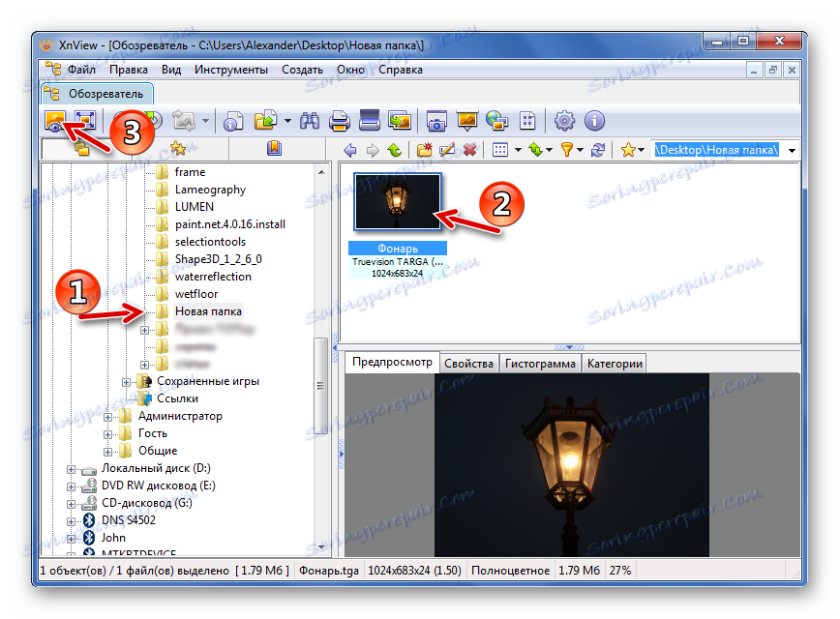
Task: Click the screen capture camera icon
Action: [436, 122]
